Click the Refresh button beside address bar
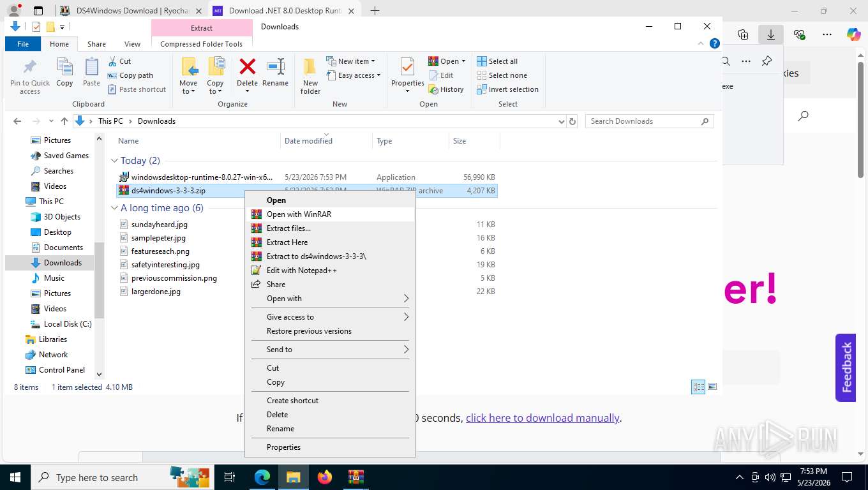This screenshot has height=490, width=868. pos(572,121)
